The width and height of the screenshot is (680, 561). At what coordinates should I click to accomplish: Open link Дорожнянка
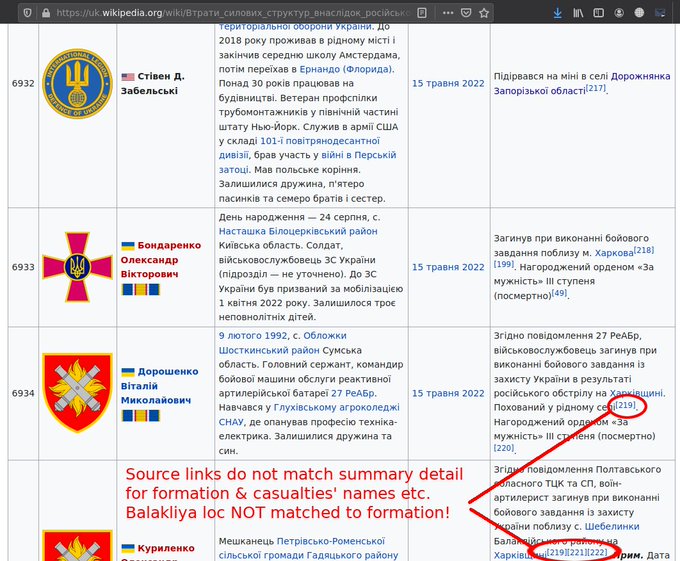pyautogui.click(x=641, y=76)
